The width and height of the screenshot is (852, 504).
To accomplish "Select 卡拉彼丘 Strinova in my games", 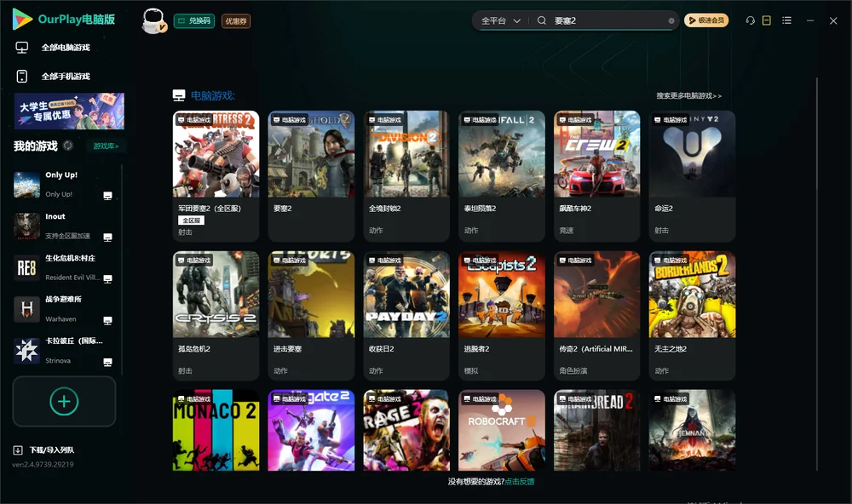I will click(x=64, y=351).
